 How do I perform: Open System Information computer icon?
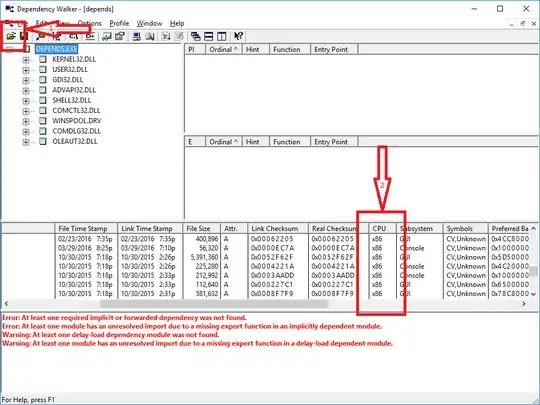[136, 36]
